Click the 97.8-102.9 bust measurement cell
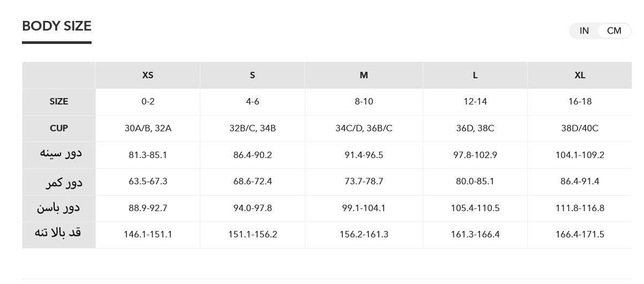The height and width of the screenshot is (284, 644). click(475, 155)
